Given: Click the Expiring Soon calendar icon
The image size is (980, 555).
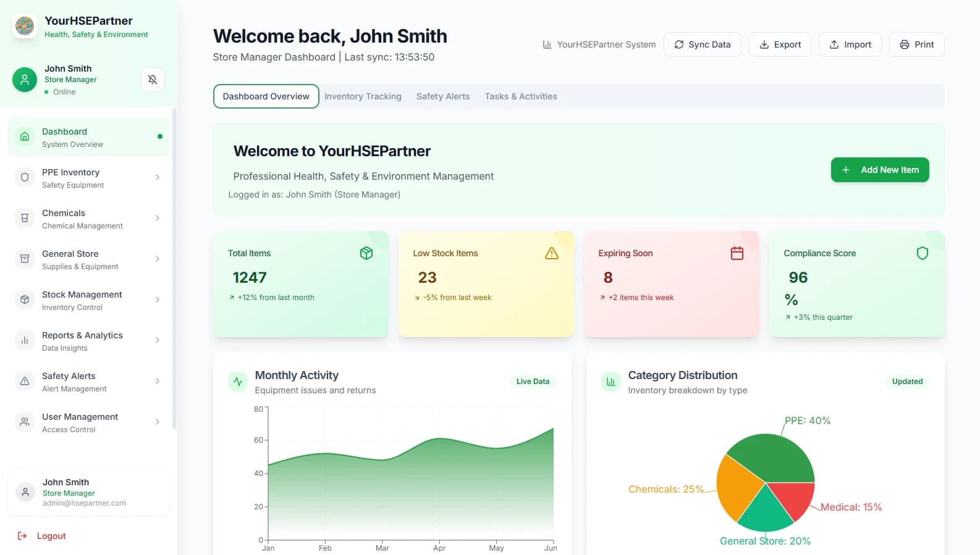Looking at the screenshot, I should pos(737,253).
